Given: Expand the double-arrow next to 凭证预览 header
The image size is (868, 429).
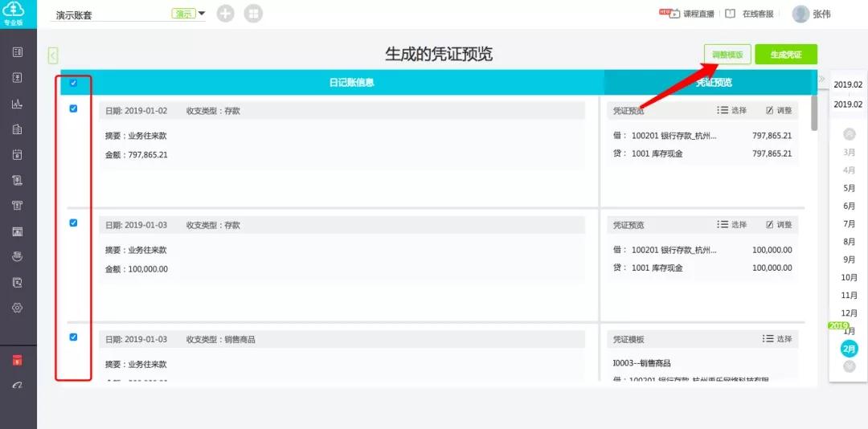Looking at the screenshot, I should coord(821,80).
